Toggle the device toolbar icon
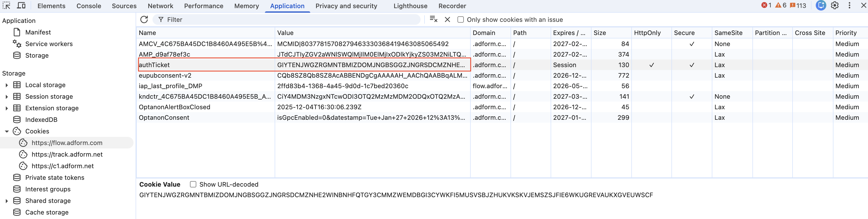This screenshot has height=219, width=868. tap(21, 5)
